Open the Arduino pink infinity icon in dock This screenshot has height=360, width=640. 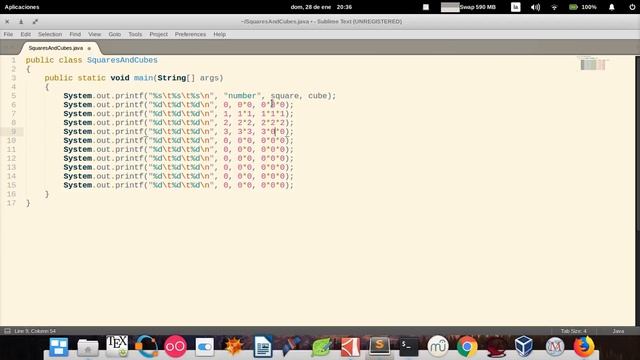click(x=175, y=347)
